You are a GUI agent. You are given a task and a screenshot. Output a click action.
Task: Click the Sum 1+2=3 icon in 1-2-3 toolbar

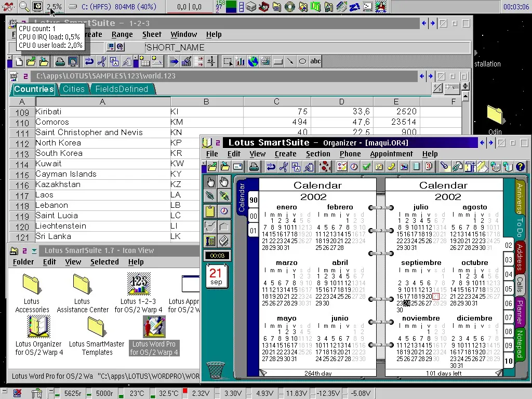click(211, 61)
